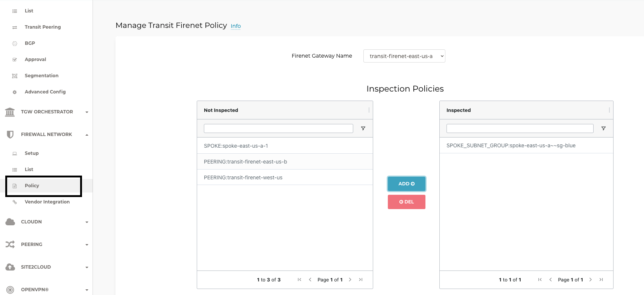Go to last page in Not Inspected table
Screen dimensions: 644x295
point(361,280)
